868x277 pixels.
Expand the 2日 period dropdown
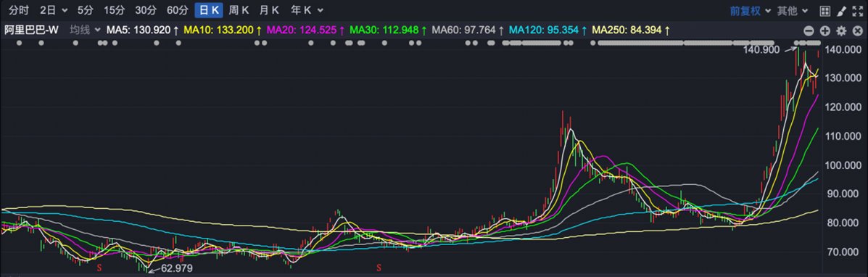(54, 11)
